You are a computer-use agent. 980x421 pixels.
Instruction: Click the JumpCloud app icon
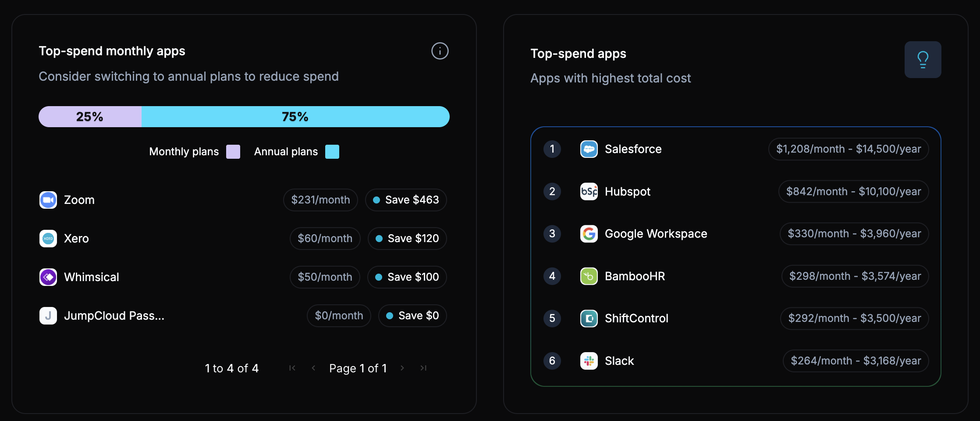(48, 315)
